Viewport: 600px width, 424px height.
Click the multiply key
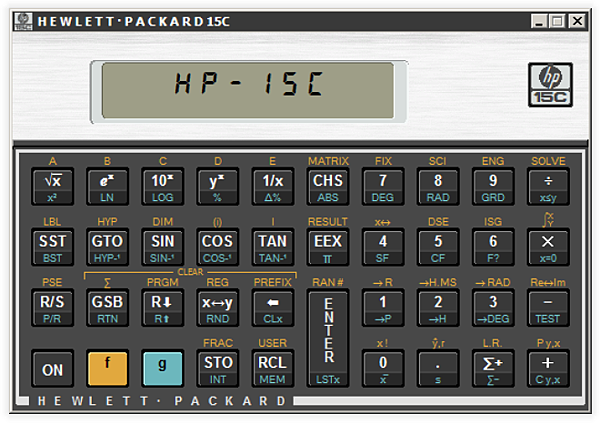coord(548,247)
